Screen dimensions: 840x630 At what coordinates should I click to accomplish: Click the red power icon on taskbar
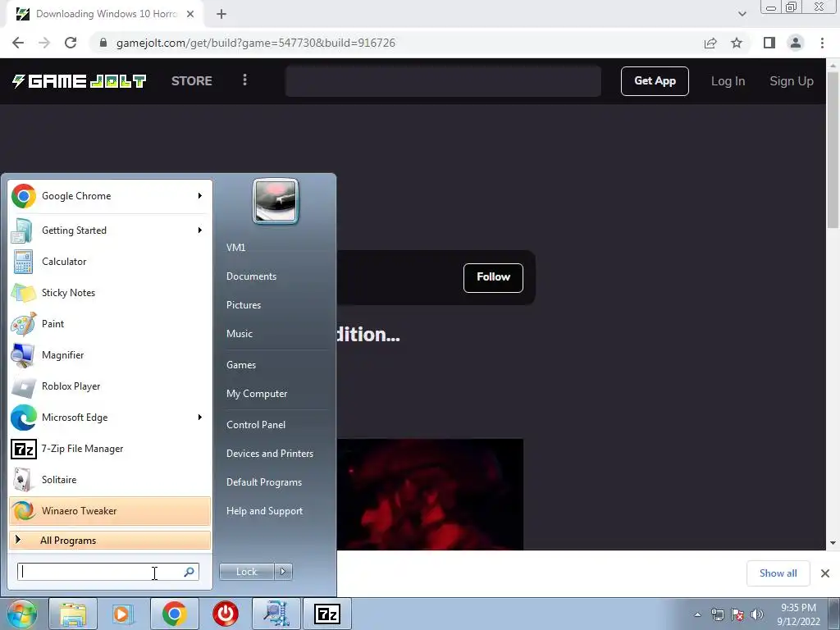pyautogui.click(x=226, y=614)
